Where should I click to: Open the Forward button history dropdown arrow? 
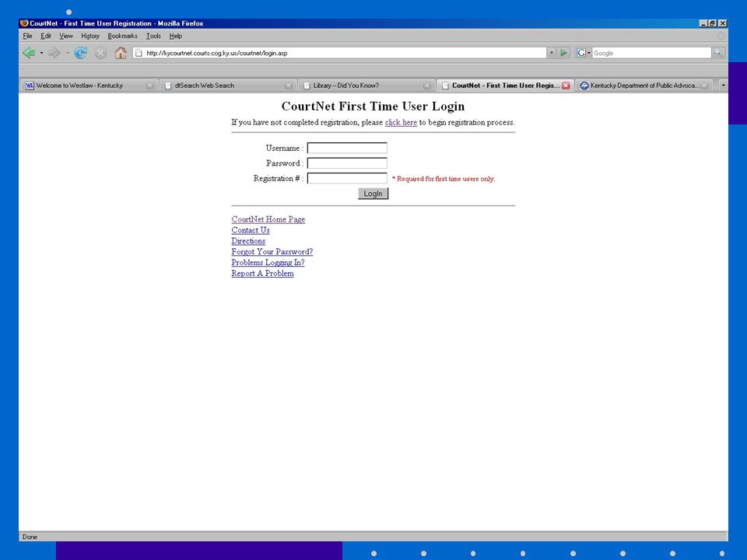pyautogui.click(x=68, y=53)
